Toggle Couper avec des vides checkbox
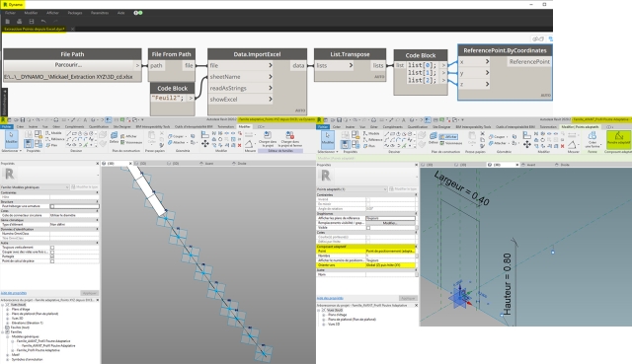 [52, 253]
